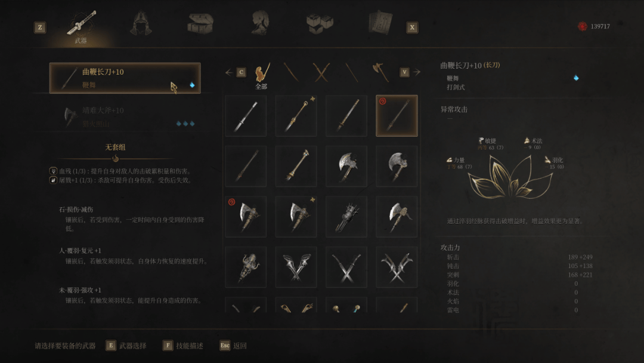Image resolution: width=644 pixels, height=363 pixels.
Task: Filter by dual crossed blades type
Action: click(321, 72)
